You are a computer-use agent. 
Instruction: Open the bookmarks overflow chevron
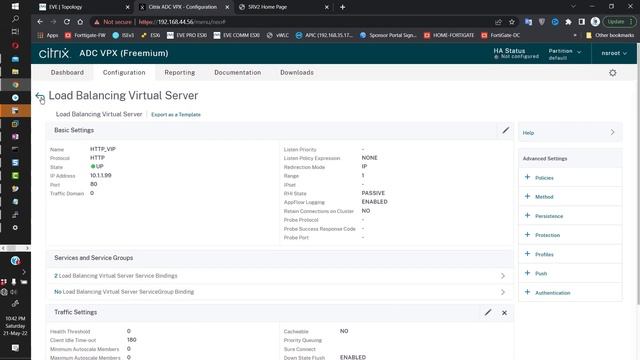pyautogui.click(x=575, y=36)
